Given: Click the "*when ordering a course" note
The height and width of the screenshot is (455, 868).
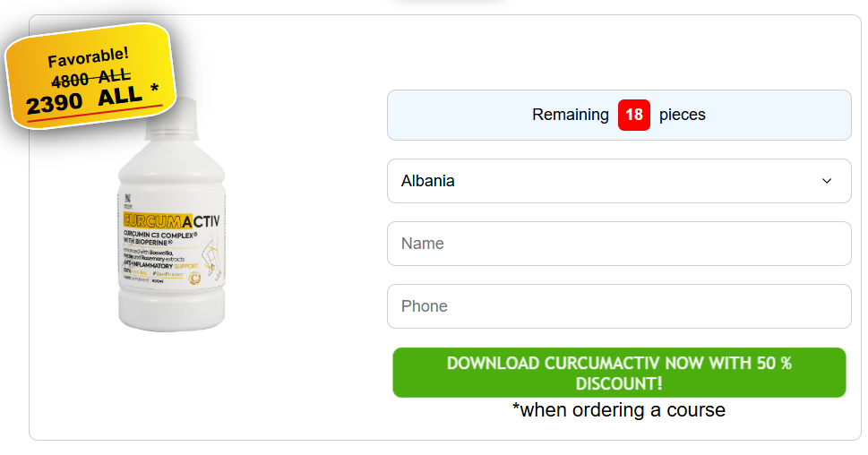Looking at the screenshot, I should tap(618, 410).
